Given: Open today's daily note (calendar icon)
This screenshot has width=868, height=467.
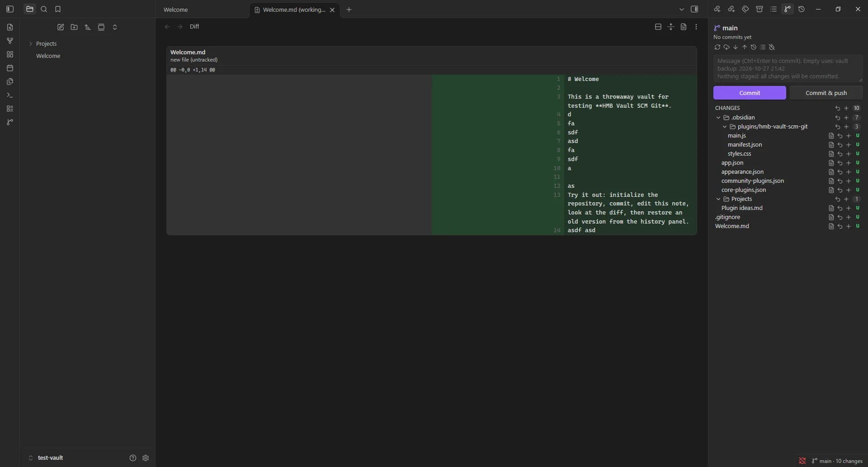Looking at the screenshot, I should (x=10, y=68).
